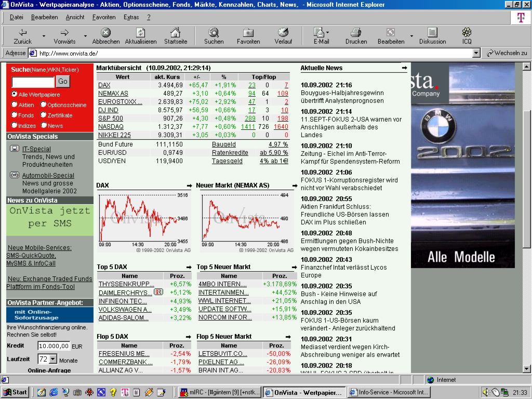532x399 pixels.
Task: Open the Suchen search toolbar icon
Action: (x=214, y=35)
